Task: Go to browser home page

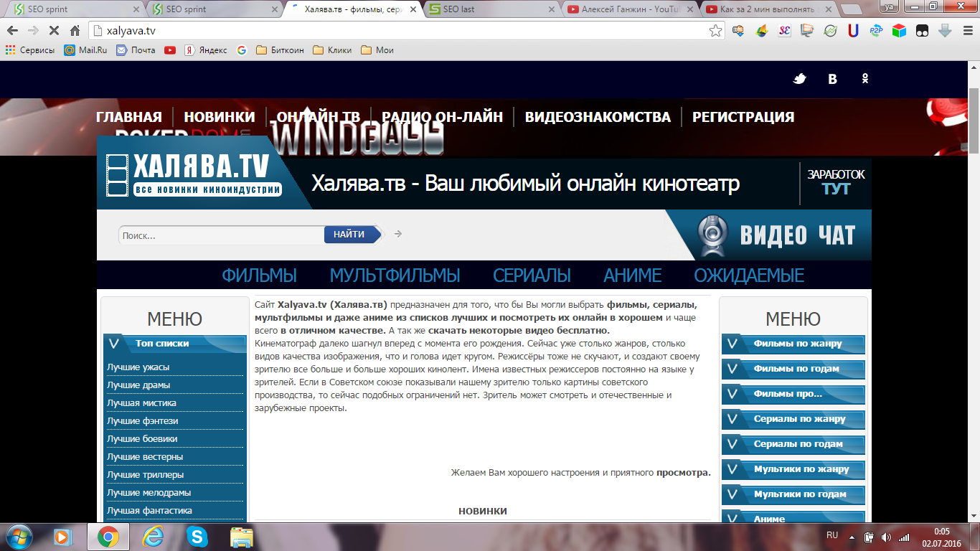Action: [75, 31]
